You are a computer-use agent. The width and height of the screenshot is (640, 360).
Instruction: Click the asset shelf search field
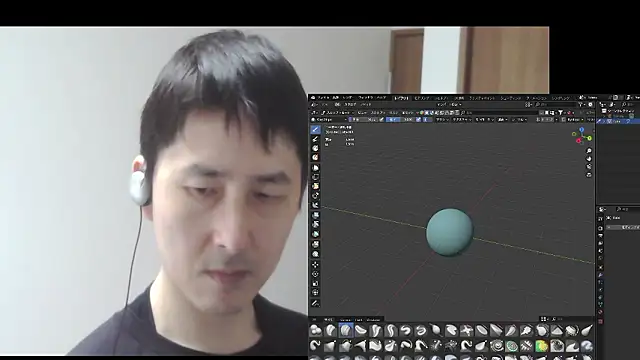[x=571, y=319]
